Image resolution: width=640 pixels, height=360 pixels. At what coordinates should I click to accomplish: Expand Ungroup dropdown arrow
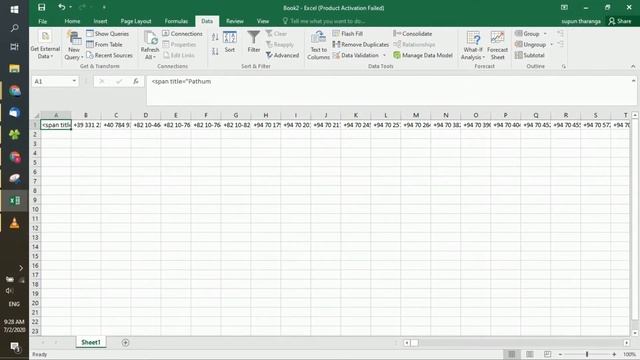click(551, 44)
